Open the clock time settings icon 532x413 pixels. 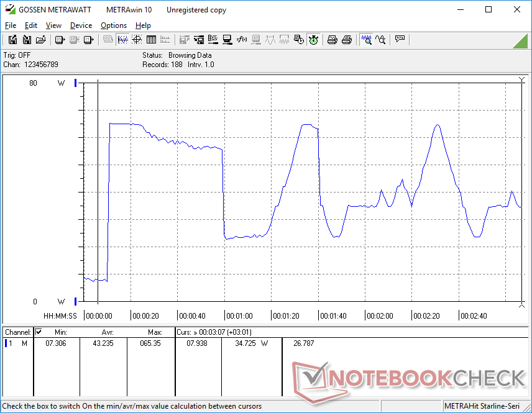[x=298, y=40]
